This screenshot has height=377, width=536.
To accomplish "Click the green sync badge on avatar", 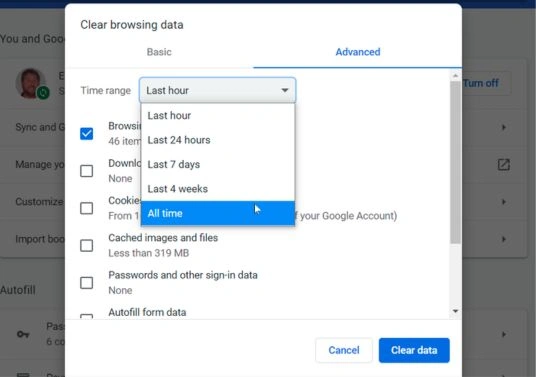I will pyautogui.click(x=43, y=92).
